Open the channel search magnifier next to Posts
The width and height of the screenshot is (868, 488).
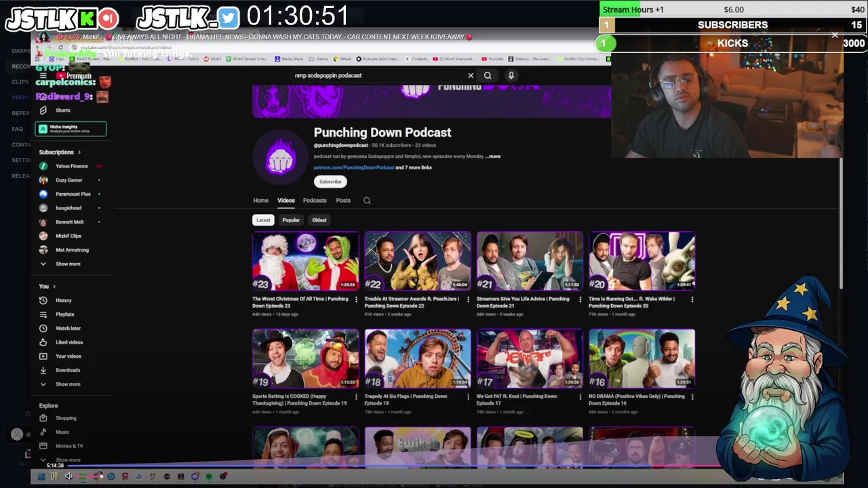(367, 201)
